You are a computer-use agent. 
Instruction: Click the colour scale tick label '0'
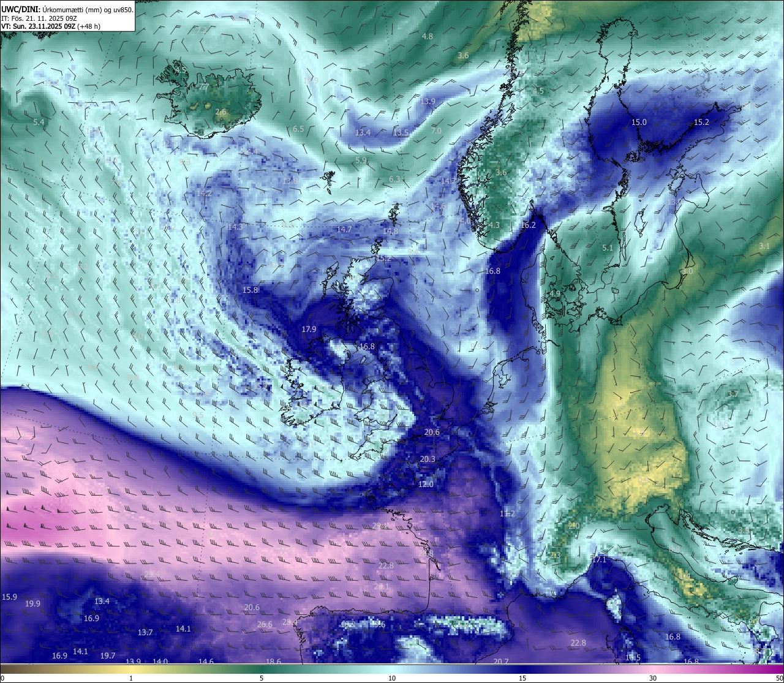[x=2, y=678]
